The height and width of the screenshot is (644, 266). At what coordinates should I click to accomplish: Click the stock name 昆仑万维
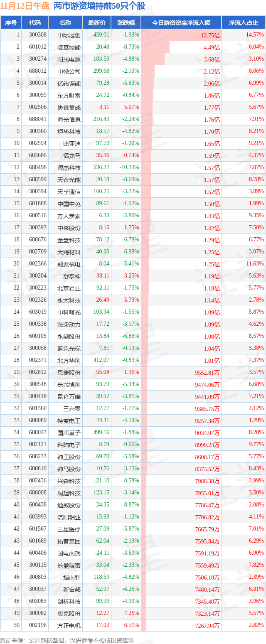[69, 397]
